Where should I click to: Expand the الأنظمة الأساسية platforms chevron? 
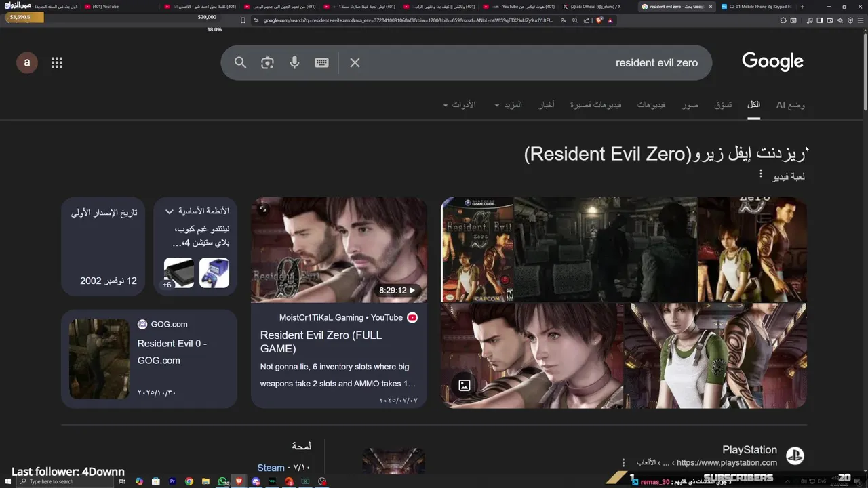click(170, 211)
